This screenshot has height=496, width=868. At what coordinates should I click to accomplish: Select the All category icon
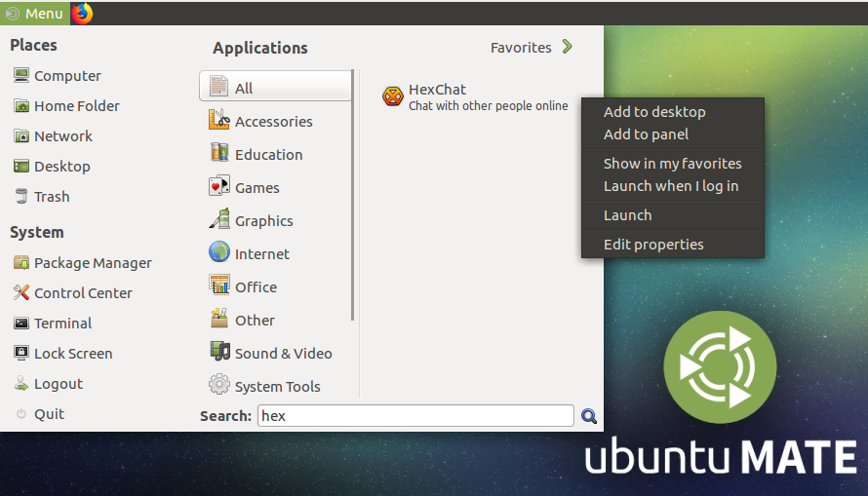(218, 87)
